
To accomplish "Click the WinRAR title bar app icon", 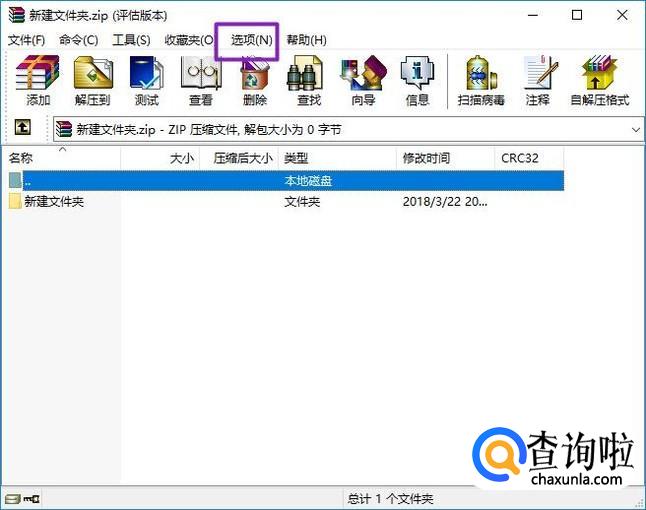I will (x=16, y=15).
